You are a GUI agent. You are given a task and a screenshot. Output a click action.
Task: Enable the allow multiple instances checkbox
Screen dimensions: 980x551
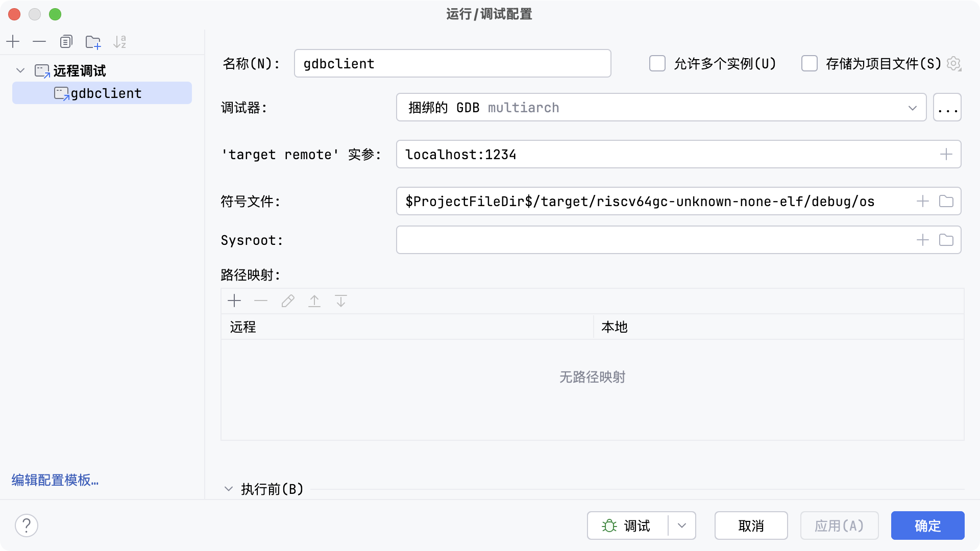(x=657, y=64)
